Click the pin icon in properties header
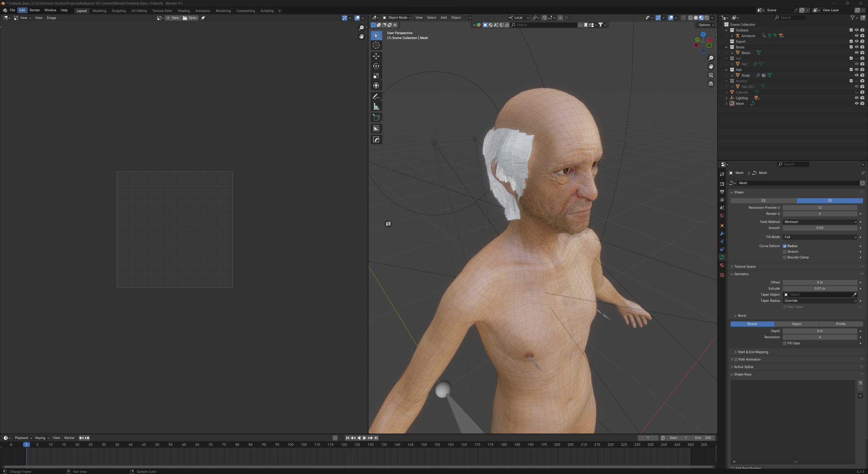Screen dimensions: 868x474 (x=862, y=173)
